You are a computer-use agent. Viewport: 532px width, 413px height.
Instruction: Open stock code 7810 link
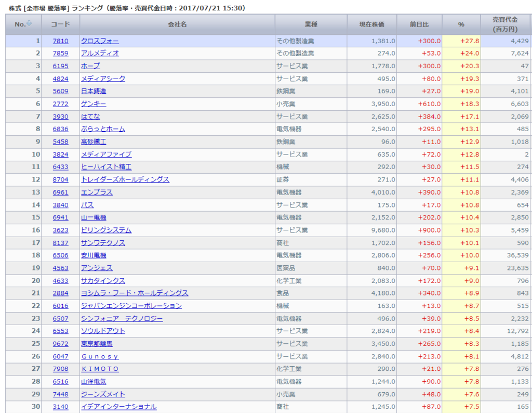click(x=60, y=41)
